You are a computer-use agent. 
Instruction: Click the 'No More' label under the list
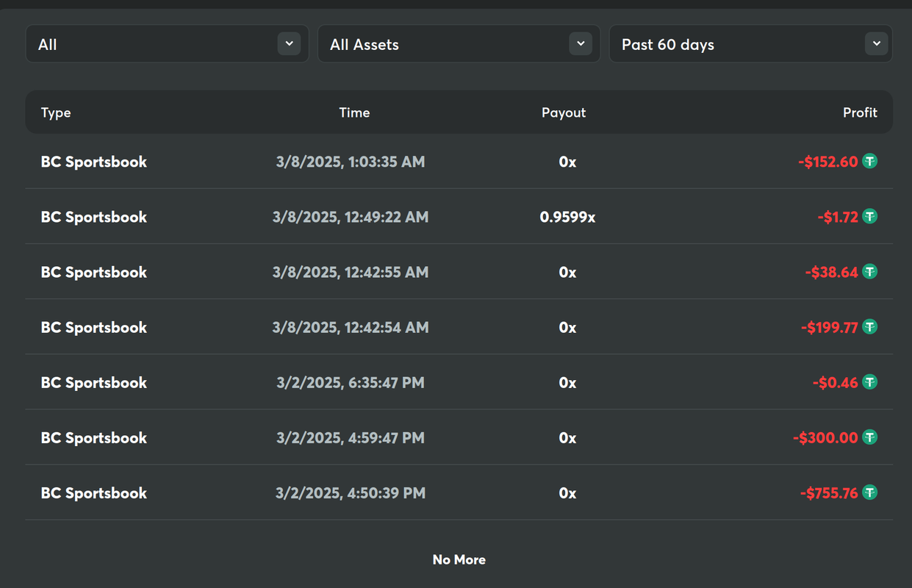[459, 559]
